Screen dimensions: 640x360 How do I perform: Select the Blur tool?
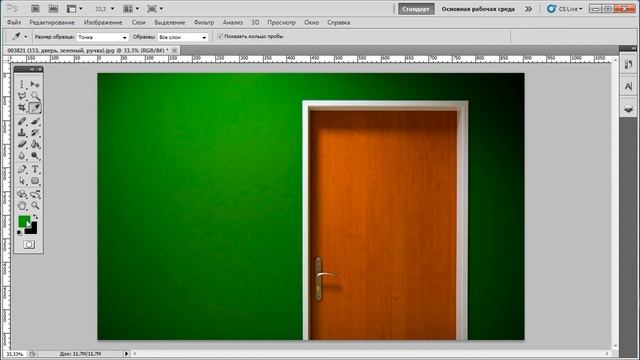point(22,156)
